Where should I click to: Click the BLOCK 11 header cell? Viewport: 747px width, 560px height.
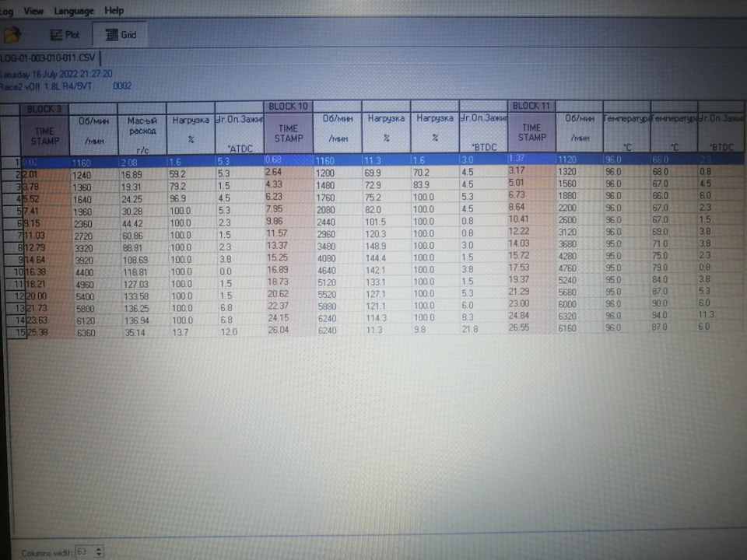click(x=531, y=106)
